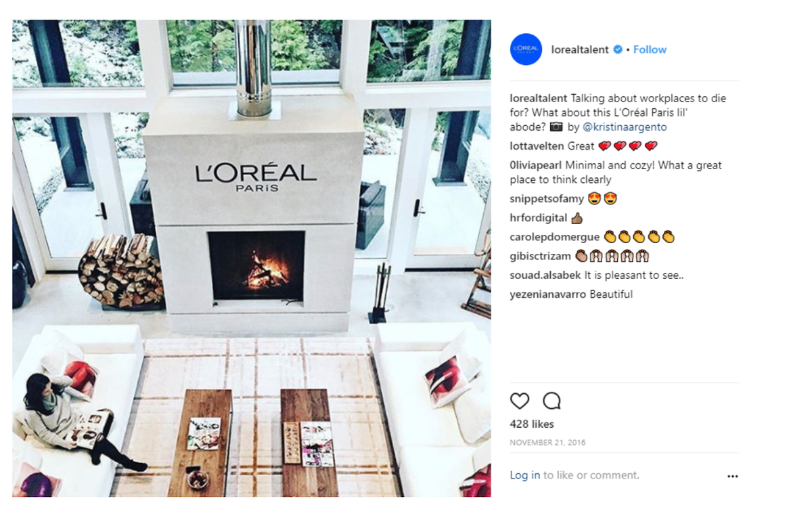
Task: Open yezenianavarro commenter profile
Action: (x=548, y=294)
